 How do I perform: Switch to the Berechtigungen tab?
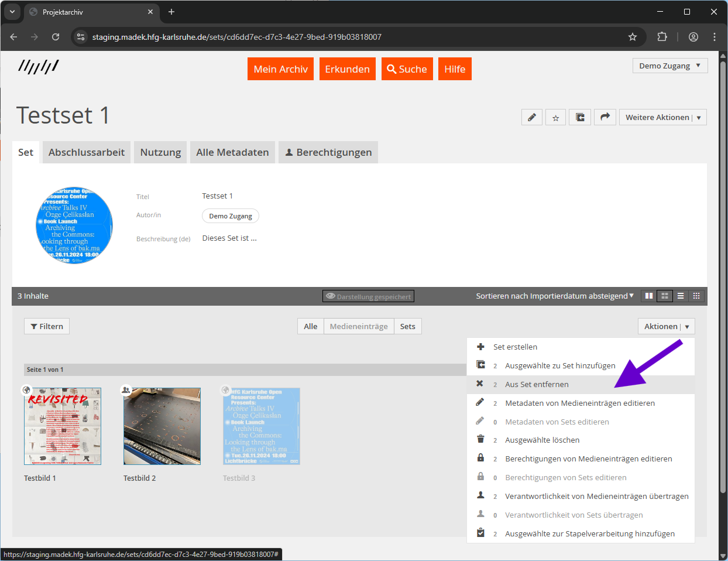click(328, 152)
